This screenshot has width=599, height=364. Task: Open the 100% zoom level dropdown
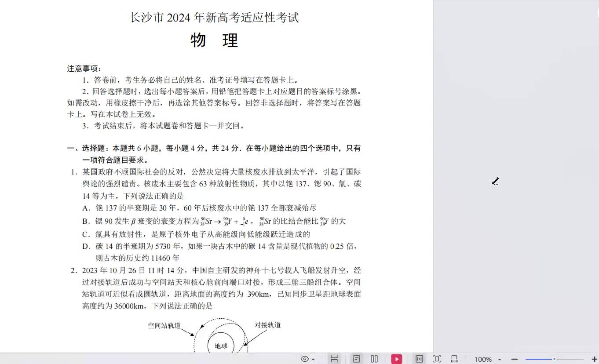(x=488, y=360)
